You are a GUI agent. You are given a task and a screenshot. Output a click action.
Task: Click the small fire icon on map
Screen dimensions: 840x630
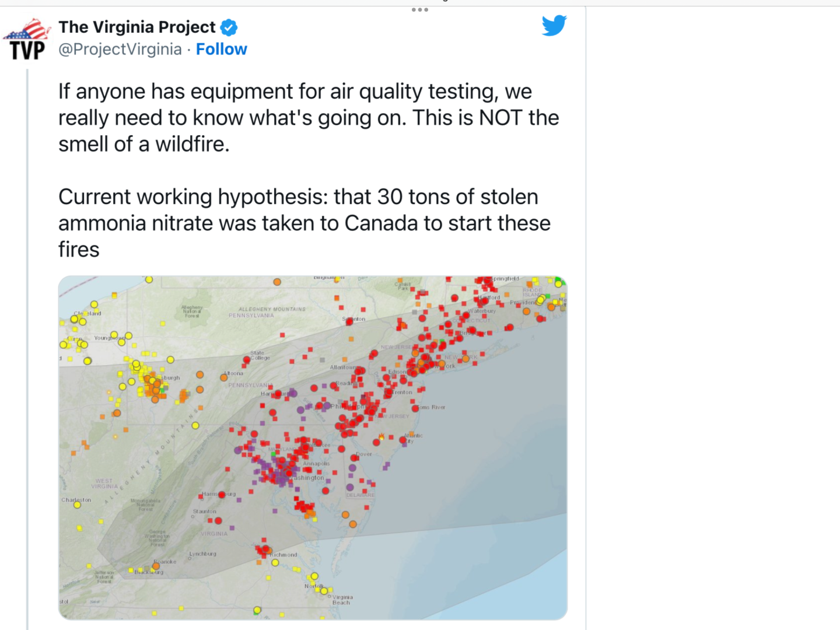(x=382, y=436)
